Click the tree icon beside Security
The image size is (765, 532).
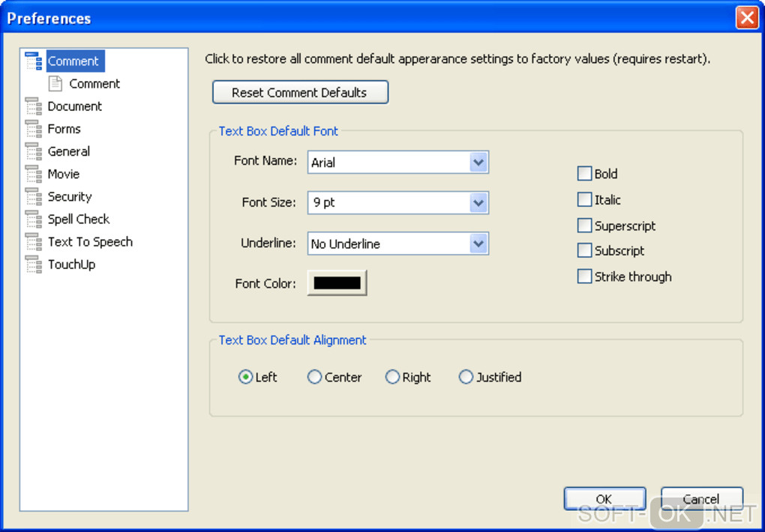coord(34,197)
